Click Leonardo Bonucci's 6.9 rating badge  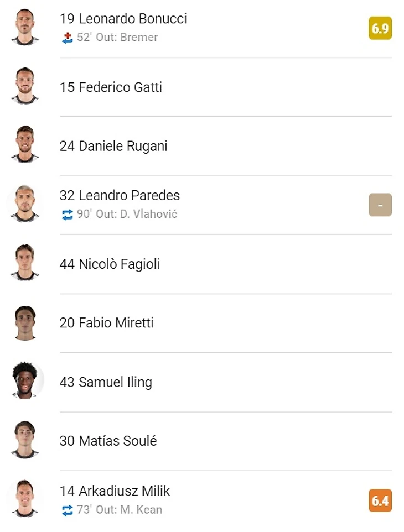point(380,28)
